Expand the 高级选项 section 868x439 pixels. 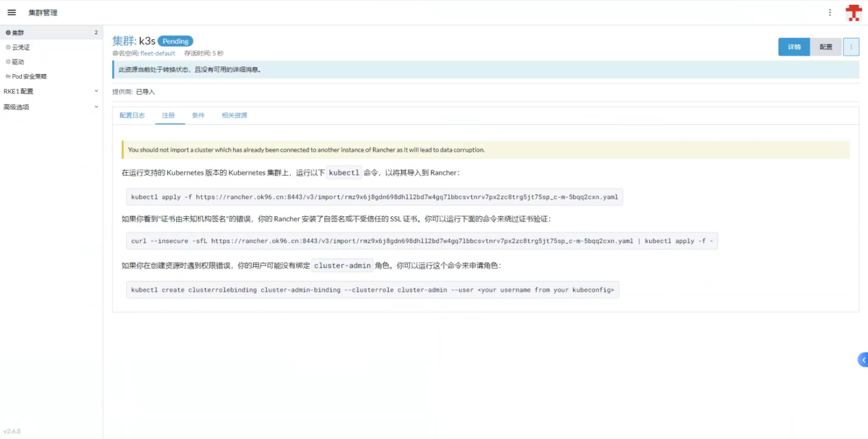click(x=96, y=107)
